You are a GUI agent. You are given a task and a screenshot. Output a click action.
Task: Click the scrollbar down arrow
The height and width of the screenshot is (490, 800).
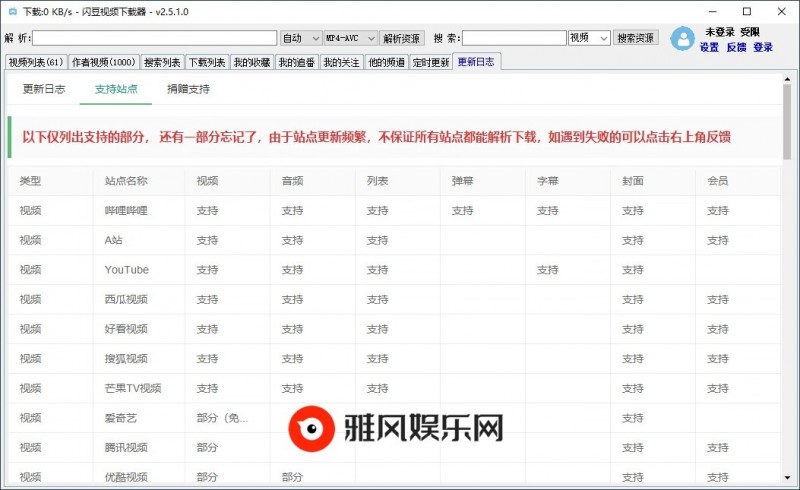tap(787, 478)
